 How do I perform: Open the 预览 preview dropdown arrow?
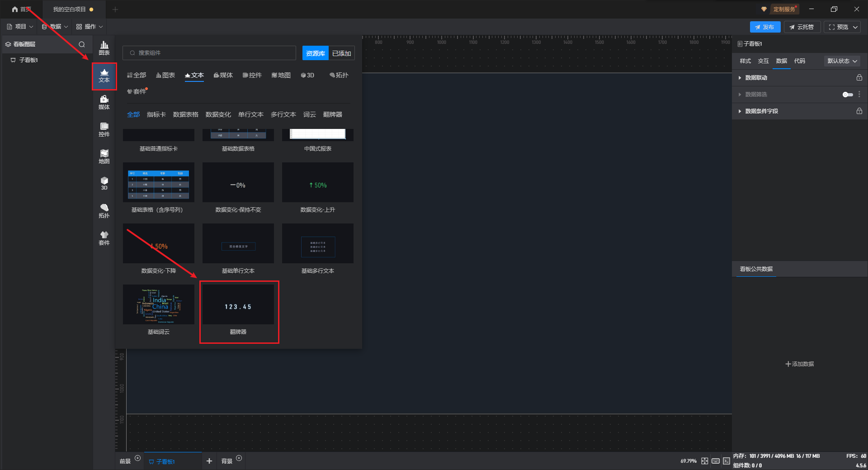click(855, 27)
